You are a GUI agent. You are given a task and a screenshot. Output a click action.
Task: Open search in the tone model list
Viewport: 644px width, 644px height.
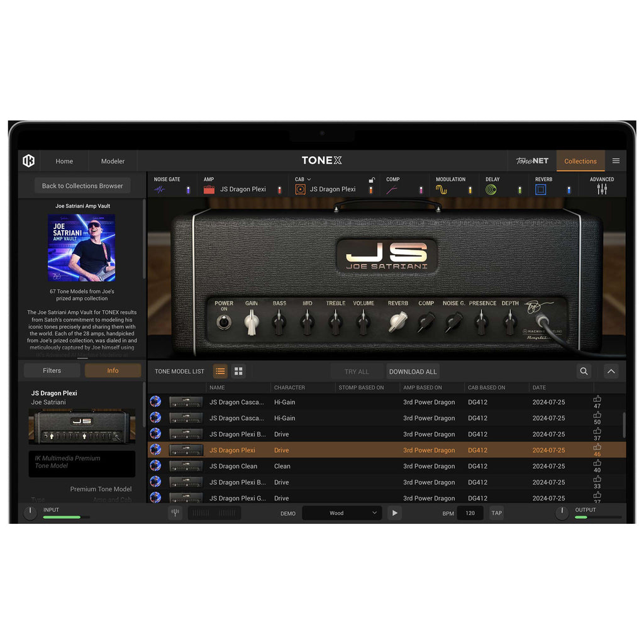584,371
